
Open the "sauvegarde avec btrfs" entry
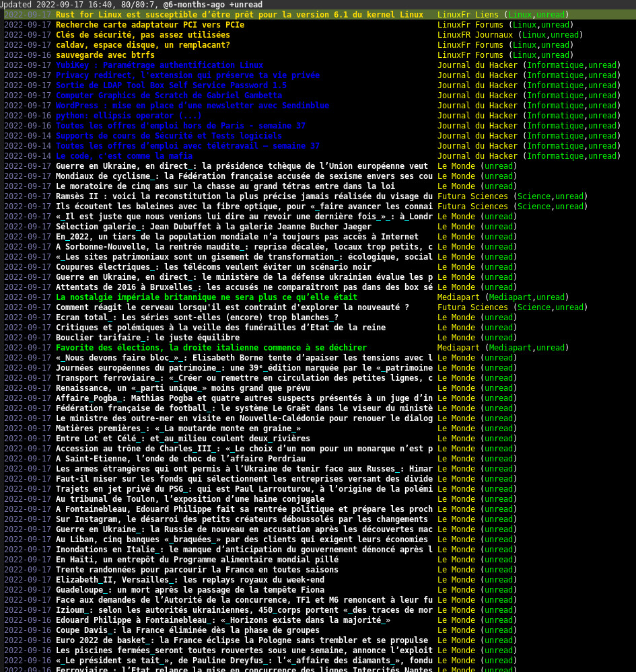coord(105,55)
